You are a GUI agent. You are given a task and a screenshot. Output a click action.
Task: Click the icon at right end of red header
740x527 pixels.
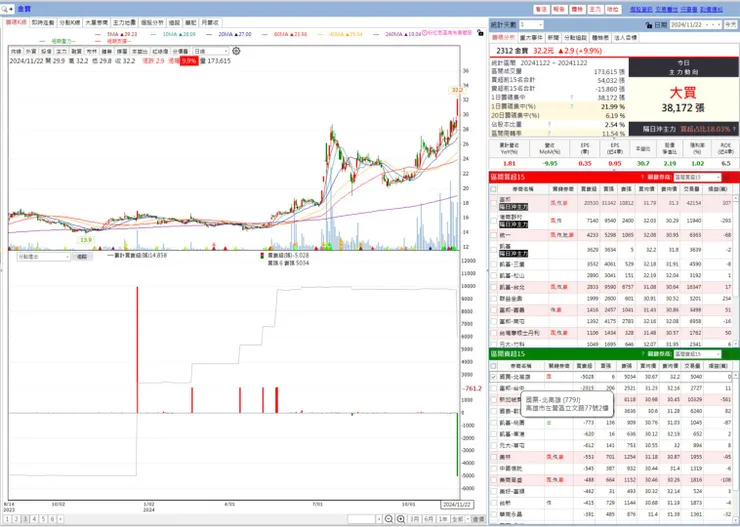[x=727, y=177]
